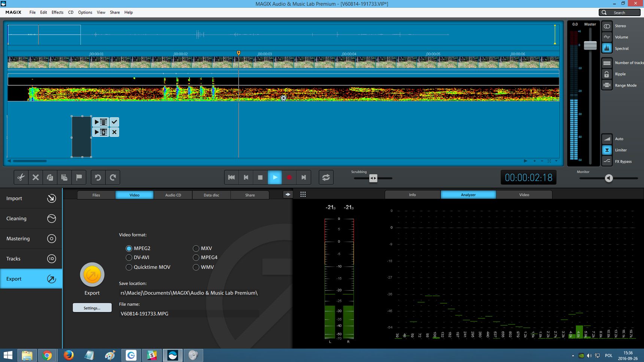Viewport: 644px width, 362px height.
Task: Cancel spectral selection with the X
Action: (x=114, y=132)
